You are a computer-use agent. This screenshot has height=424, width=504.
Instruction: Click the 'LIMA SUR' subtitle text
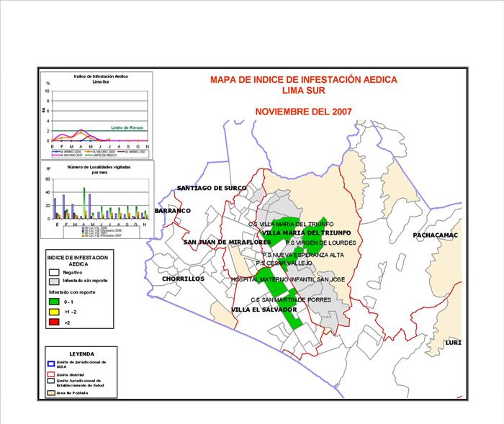click(x=304, y=91)
